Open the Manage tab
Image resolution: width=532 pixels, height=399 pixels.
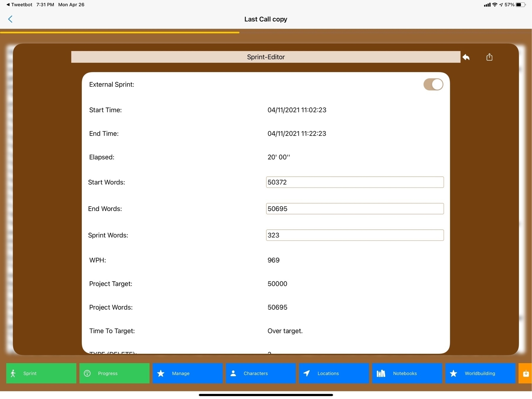187,373
